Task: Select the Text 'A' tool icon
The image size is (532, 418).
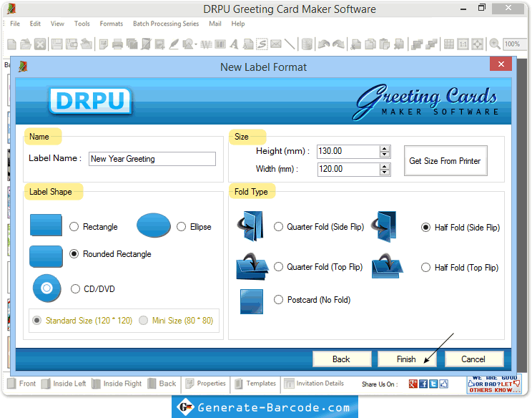Action: coord(234,44)
